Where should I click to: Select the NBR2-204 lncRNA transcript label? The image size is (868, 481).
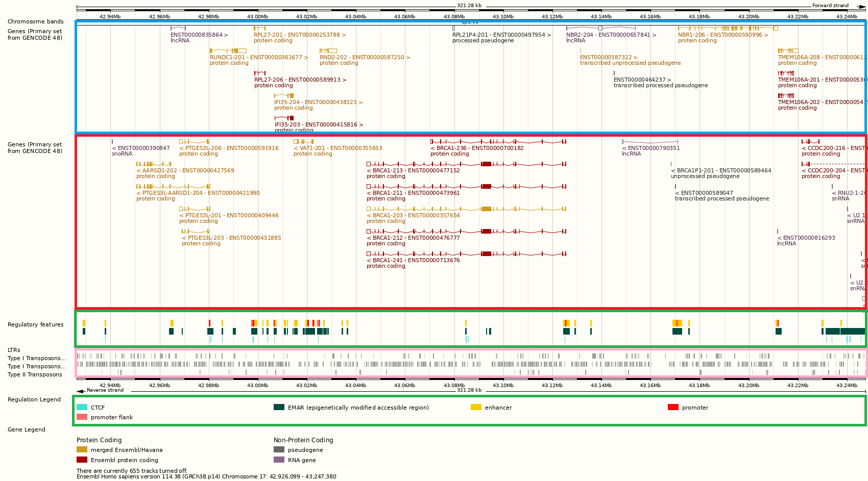tap(611, 35)
